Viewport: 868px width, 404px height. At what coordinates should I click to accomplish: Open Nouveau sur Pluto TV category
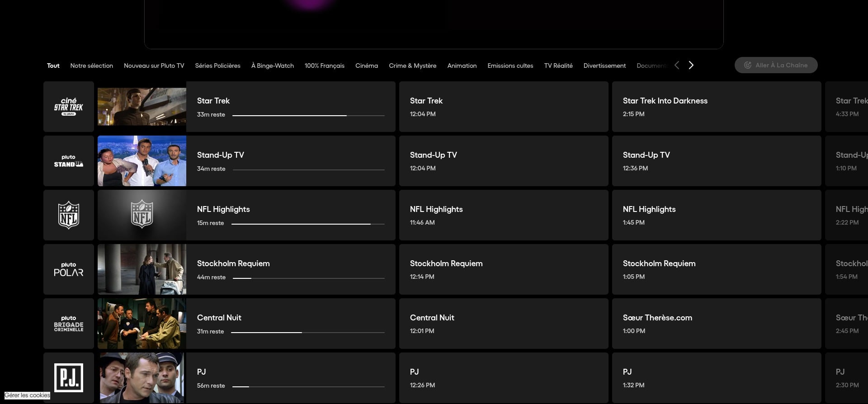(154, 66)
